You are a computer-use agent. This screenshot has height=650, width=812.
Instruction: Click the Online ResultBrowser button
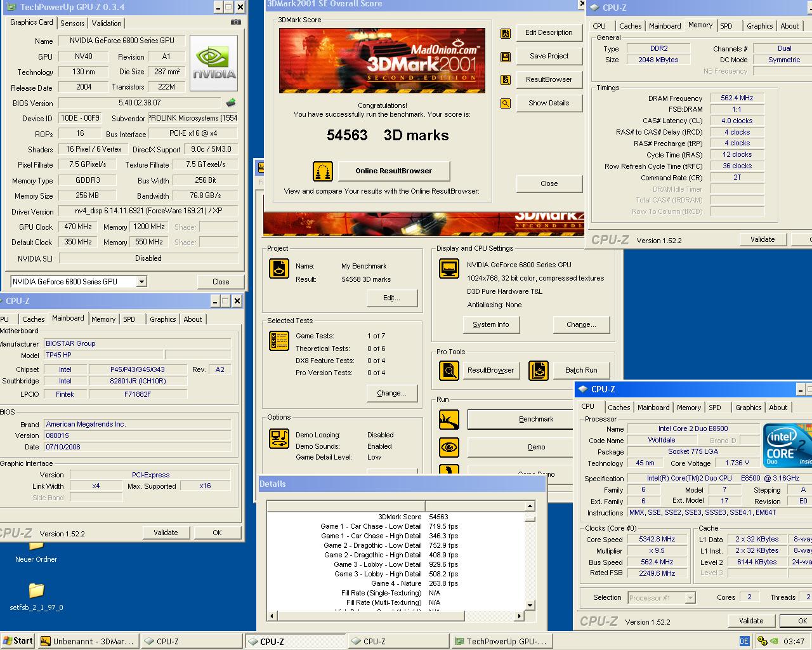[394, 171]
